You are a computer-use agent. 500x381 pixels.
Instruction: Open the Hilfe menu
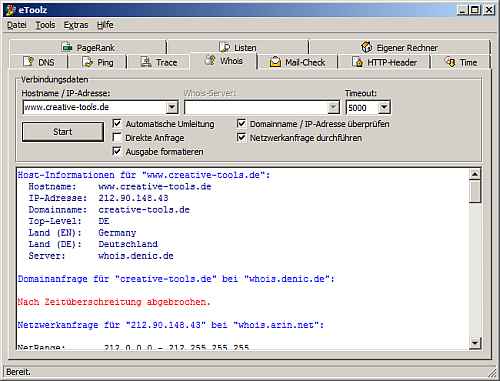pos(105,25)
